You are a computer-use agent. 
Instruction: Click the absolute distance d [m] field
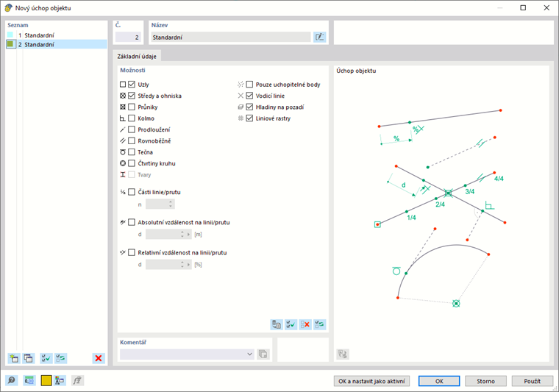point(165,235)
